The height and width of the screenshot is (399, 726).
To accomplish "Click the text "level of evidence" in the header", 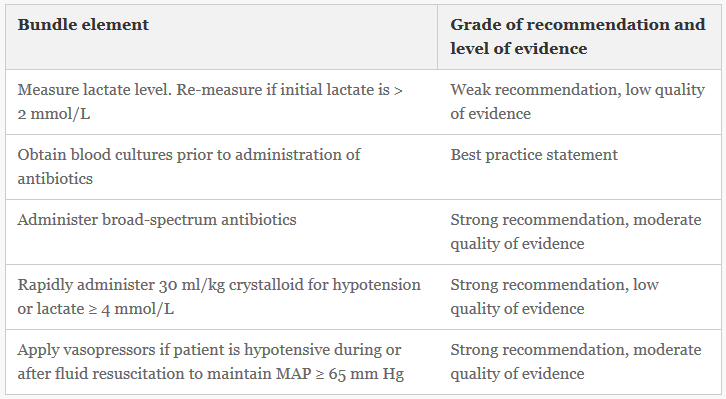I will [519, 49].
